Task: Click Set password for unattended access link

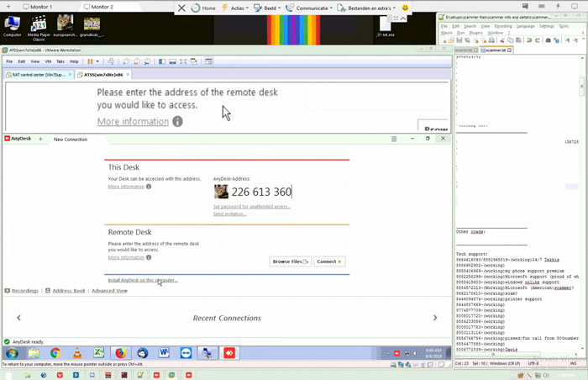Action: [251, 206]
